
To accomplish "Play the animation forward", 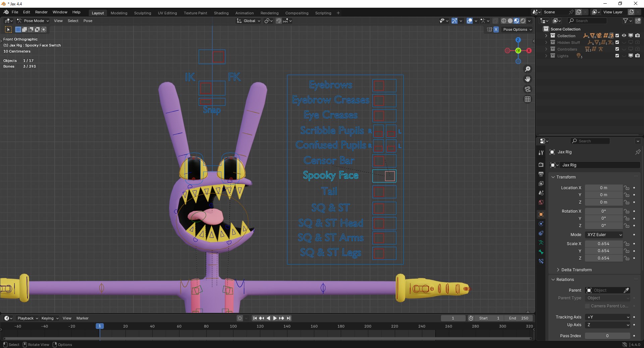I will (275, 318).
